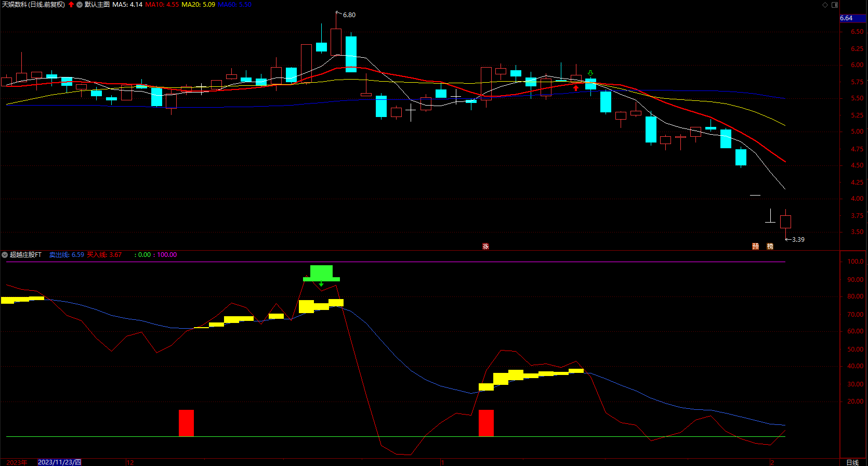This screenshot has height=466, width=868.
Task: Click the 1 month marker on the time axis
Action: [442, 462]
